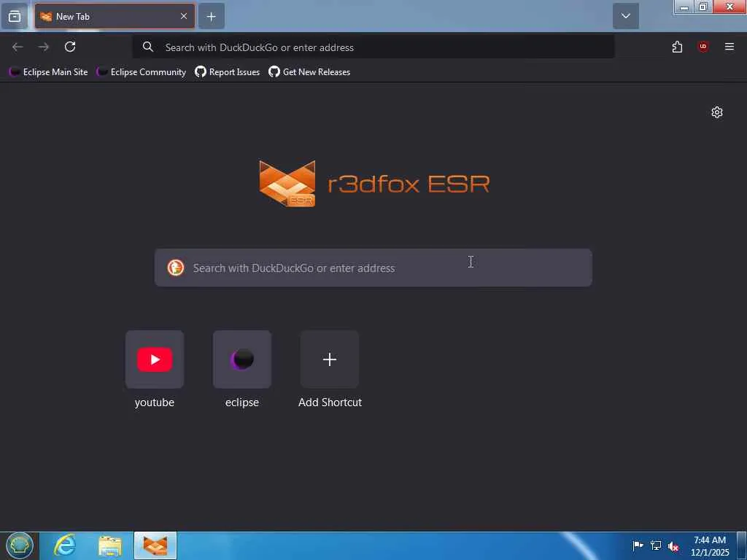Open the clock showing 7:44 AM
This screenshot has width=747, height=560.
[x=709, y=545]
